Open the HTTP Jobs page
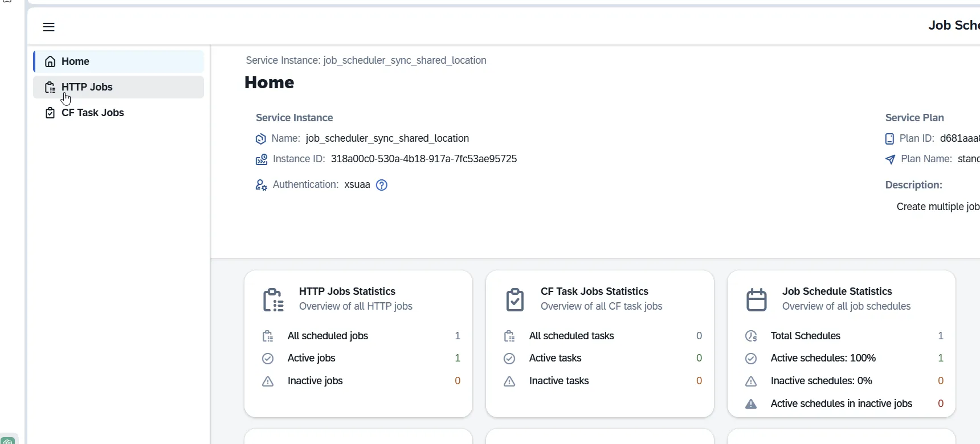Viewport: 980px width, 444px height. [119, 87]
